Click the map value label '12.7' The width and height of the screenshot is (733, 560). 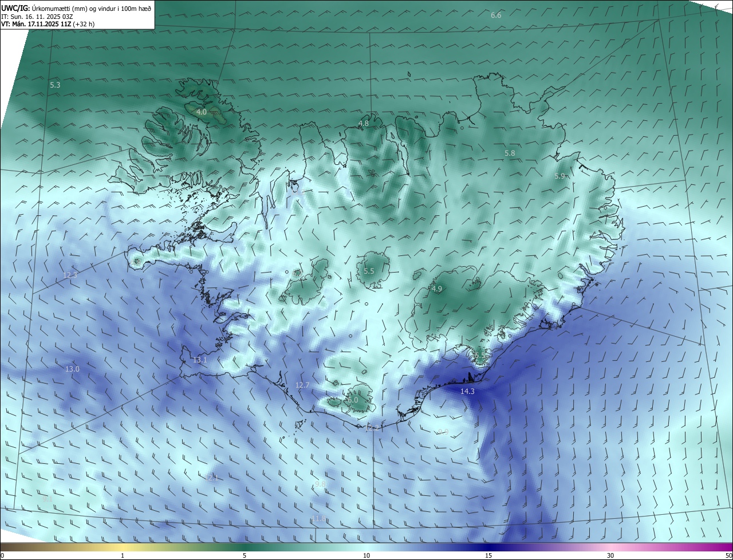pyautogui.click(x=302, y=385)
